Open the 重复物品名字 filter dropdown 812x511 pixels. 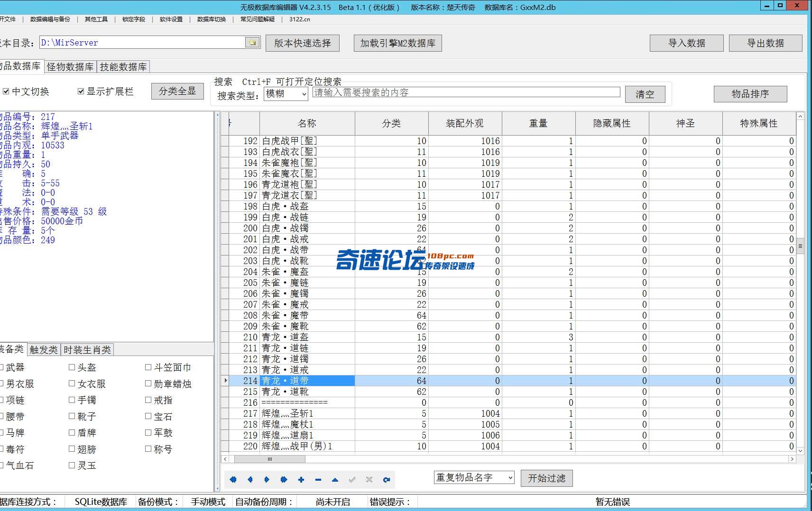point(474,477)
